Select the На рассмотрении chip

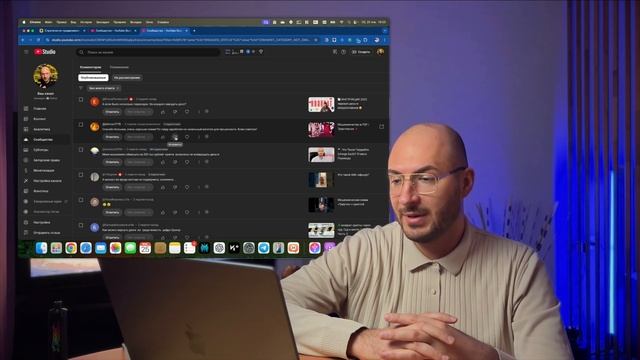click(127, 78)
